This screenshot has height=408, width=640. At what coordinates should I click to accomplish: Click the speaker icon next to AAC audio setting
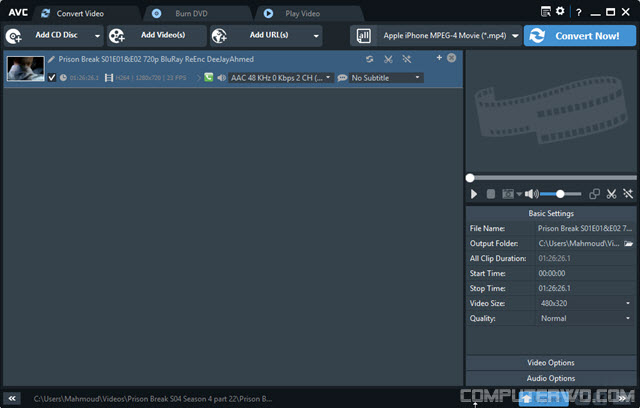click(x=221, y=78)
